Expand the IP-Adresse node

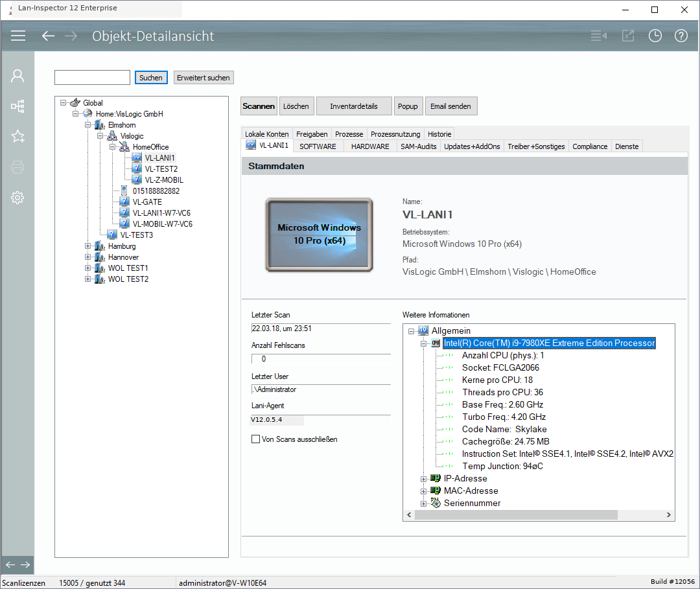tap(423, 479)
